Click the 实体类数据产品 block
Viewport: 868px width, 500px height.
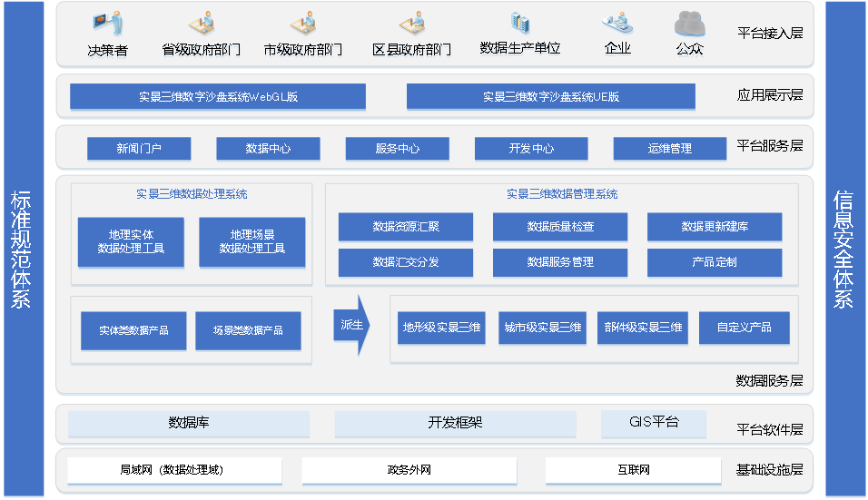click(x=133, y=330)
